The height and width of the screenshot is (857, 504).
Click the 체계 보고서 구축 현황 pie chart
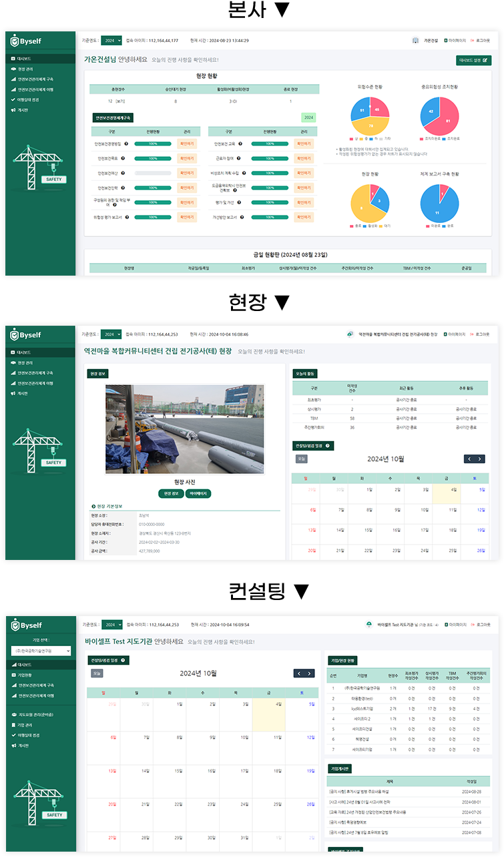tap(440, 204)
